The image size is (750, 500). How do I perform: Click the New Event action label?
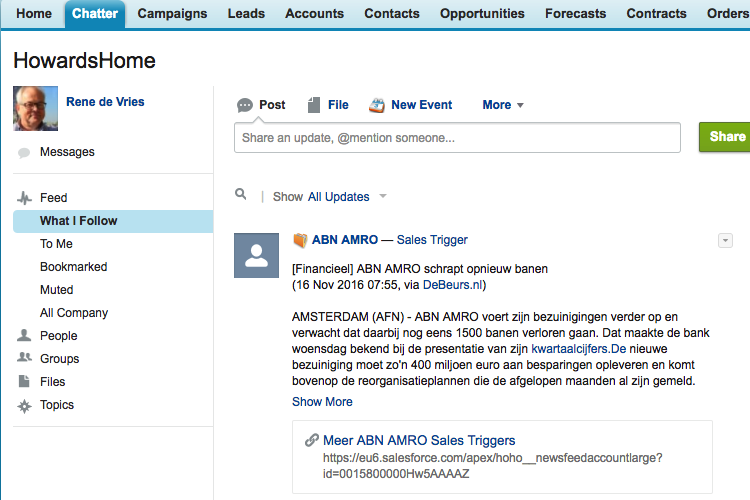coord(421,105)
